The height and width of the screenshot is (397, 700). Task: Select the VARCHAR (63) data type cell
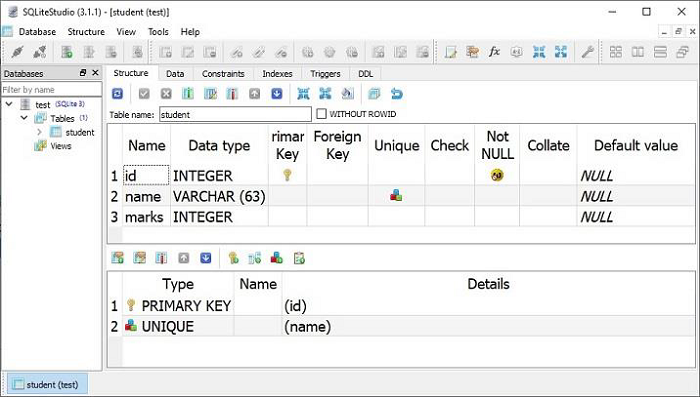click(219, 196)
